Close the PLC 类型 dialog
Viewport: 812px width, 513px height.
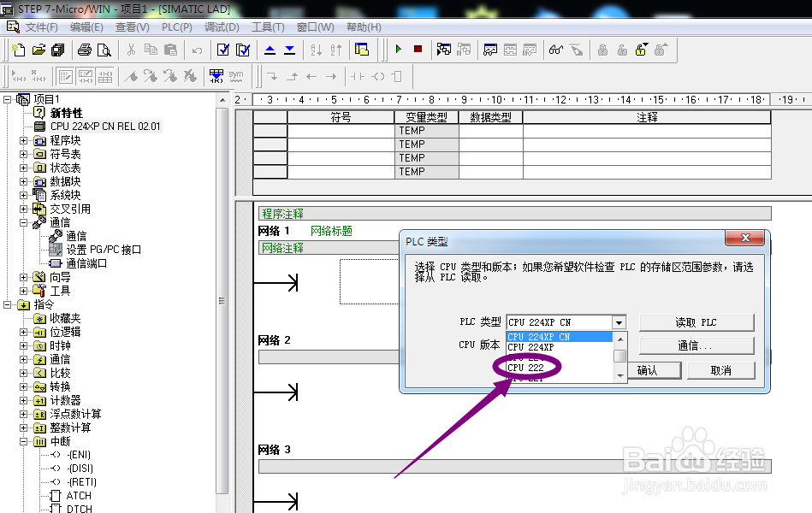coord(745,238)
